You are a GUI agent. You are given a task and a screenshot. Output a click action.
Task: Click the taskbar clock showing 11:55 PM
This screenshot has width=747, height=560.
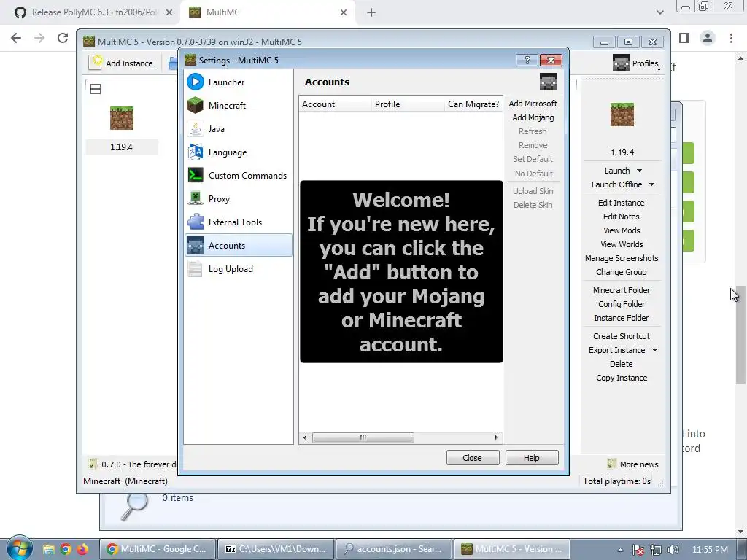tap(710, 550)
